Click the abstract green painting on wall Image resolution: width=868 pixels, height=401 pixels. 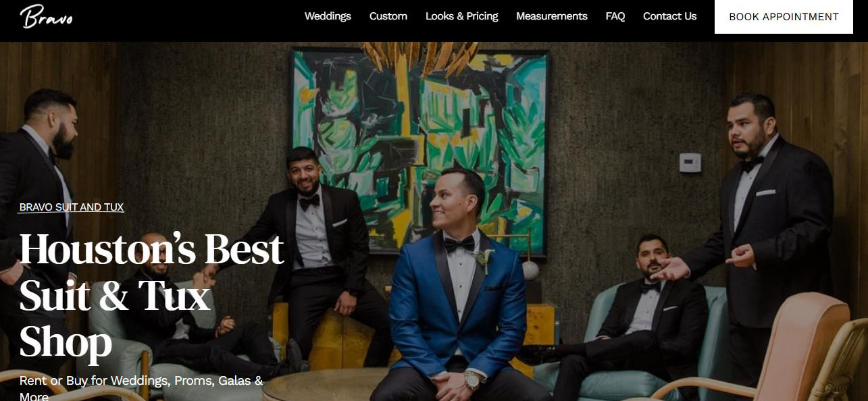(x=419, y=149)
